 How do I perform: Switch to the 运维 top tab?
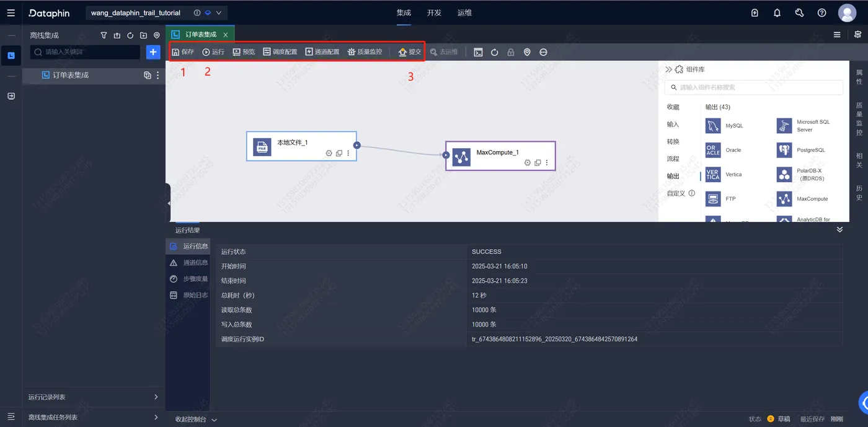(464, 12)
